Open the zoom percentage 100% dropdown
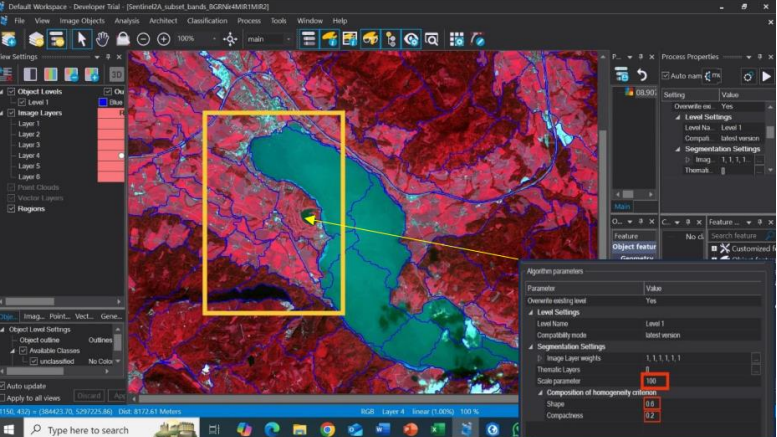The image size is (777, 437). [x=214, y=39]
